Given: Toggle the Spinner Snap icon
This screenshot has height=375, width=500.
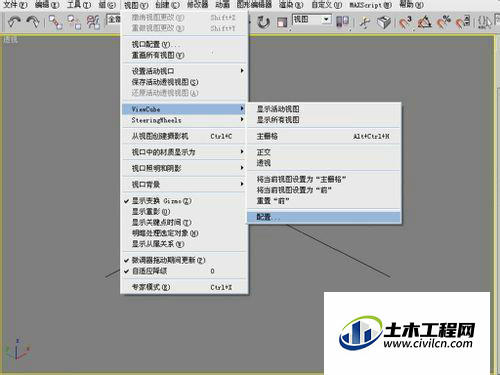Looking at the screenshot, I should pos(463,22).
